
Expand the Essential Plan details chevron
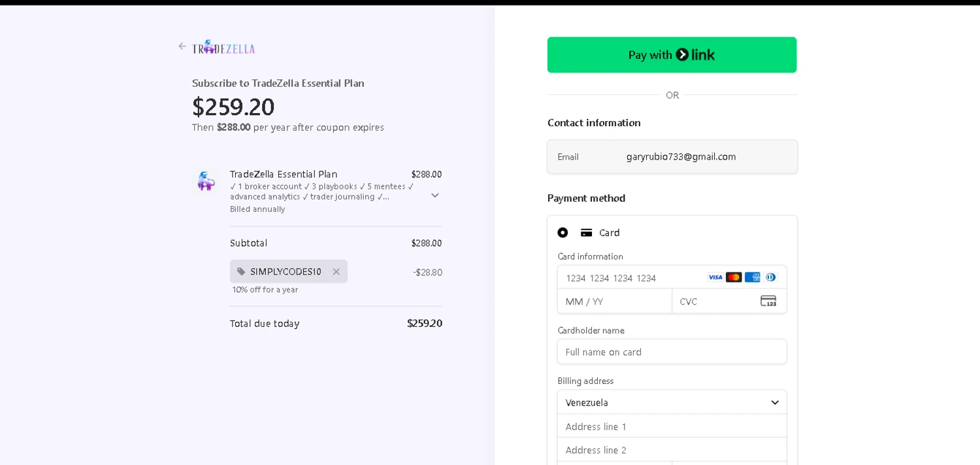(x=434, y=195)
